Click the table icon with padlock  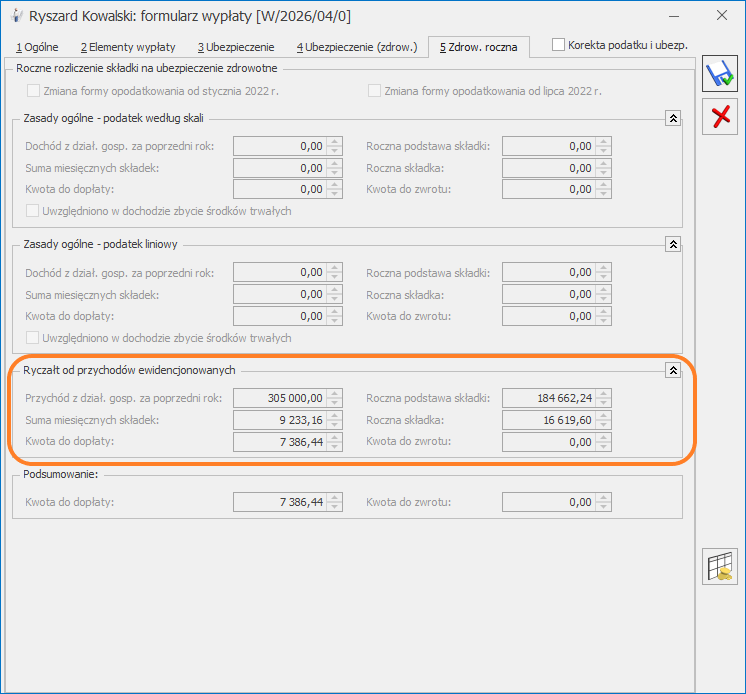point(720,566)
